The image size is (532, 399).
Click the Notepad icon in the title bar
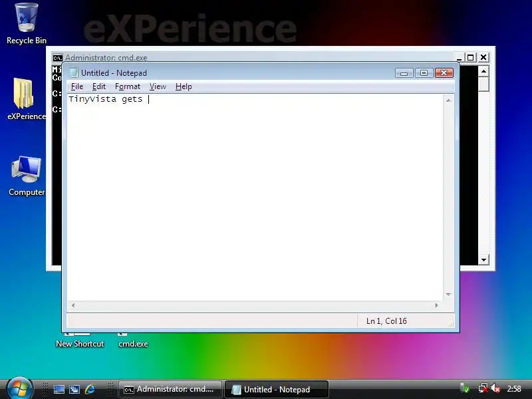click(x=73, y=72)
